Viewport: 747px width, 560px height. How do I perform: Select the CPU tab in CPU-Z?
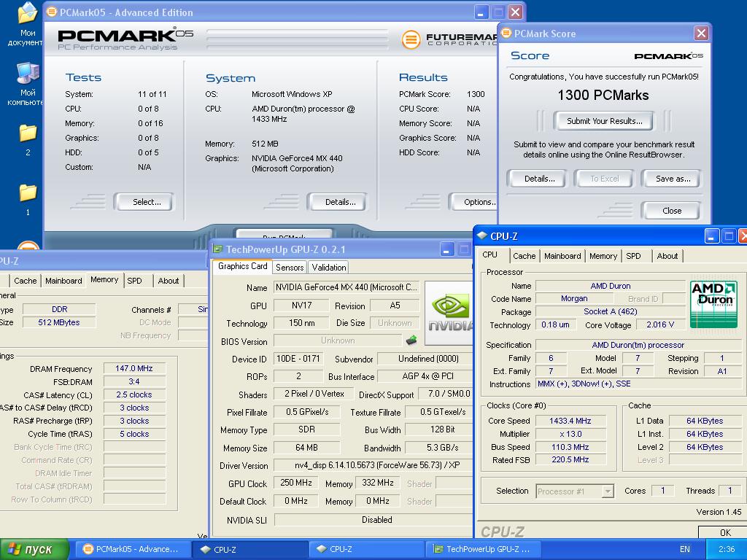click(491, 254)
